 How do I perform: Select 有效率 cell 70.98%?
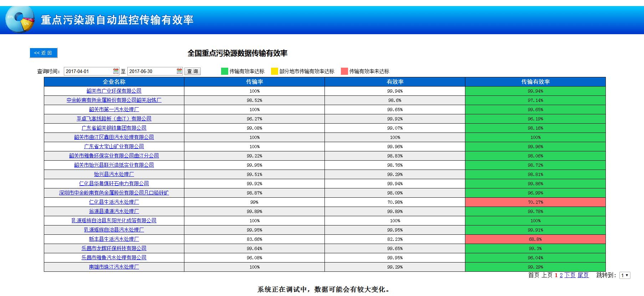tap(395, 202)
